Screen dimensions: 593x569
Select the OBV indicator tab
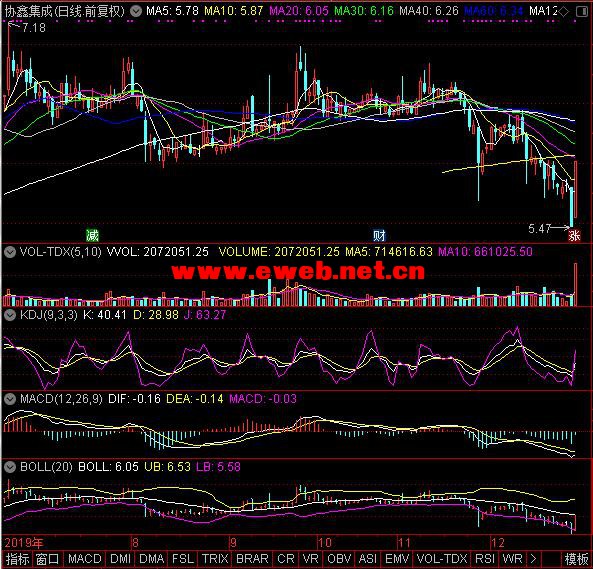pyautogui.click(x=339, y=559)
